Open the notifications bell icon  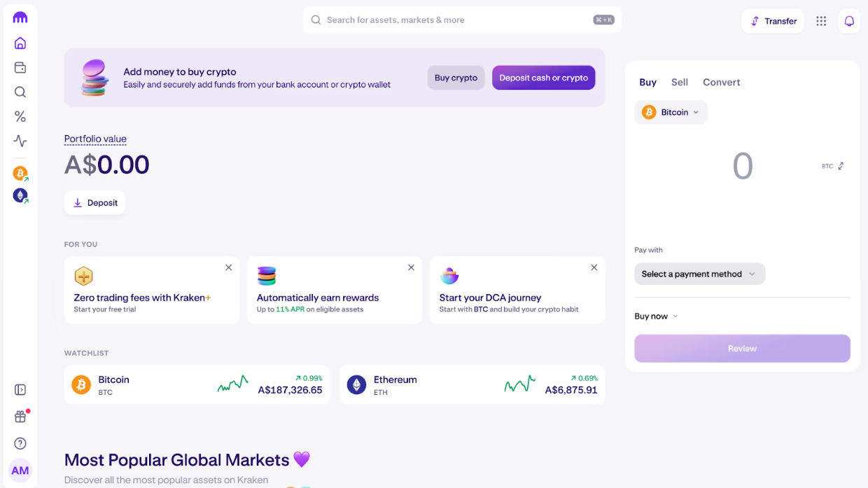848,21
